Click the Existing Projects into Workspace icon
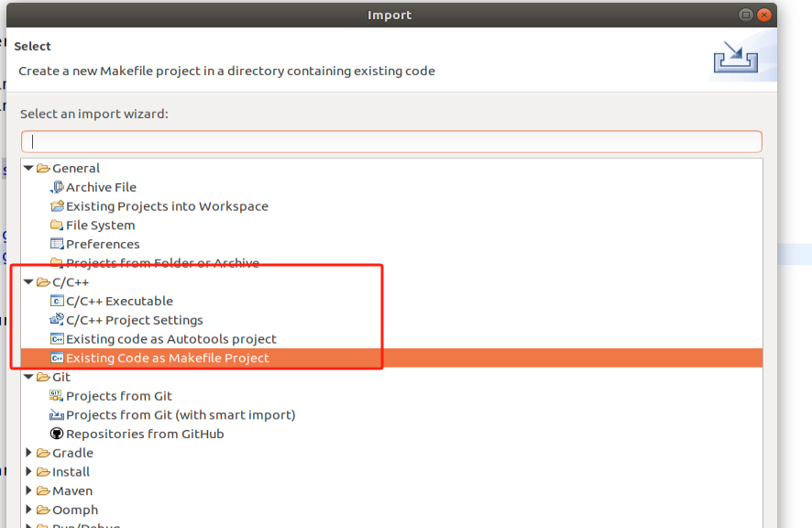 point(57,206)
